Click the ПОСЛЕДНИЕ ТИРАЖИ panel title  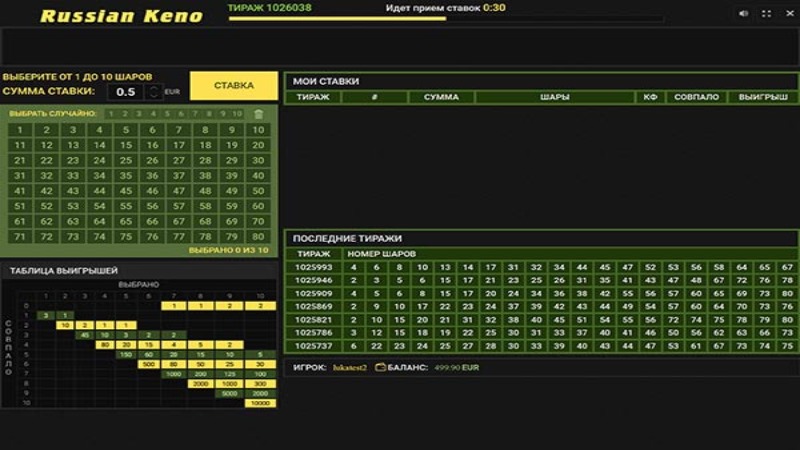(x=347, y=238)
